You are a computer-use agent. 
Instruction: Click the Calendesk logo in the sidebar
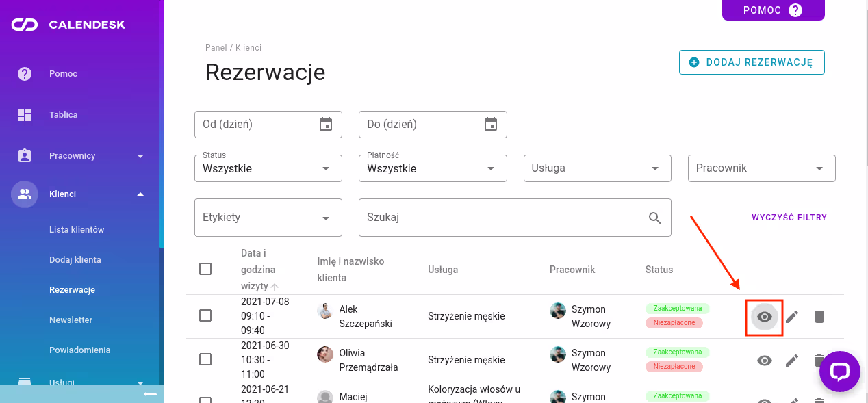coord(68,24)
